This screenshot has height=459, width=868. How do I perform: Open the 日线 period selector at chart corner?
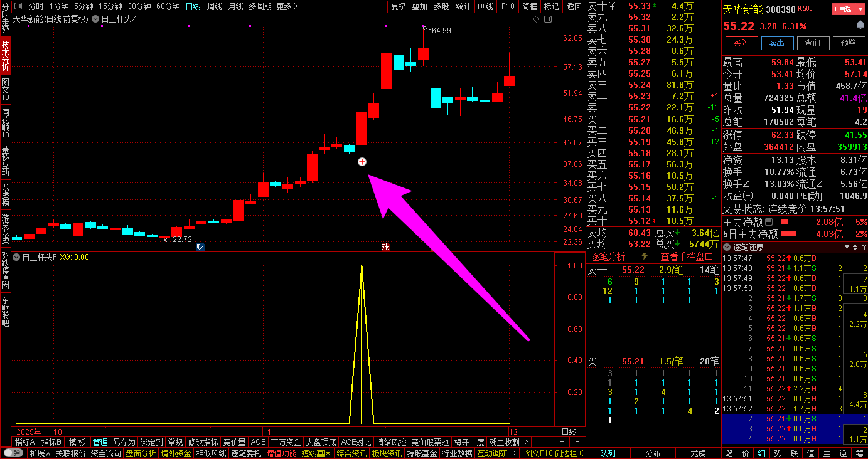click(x=569, y=432)
